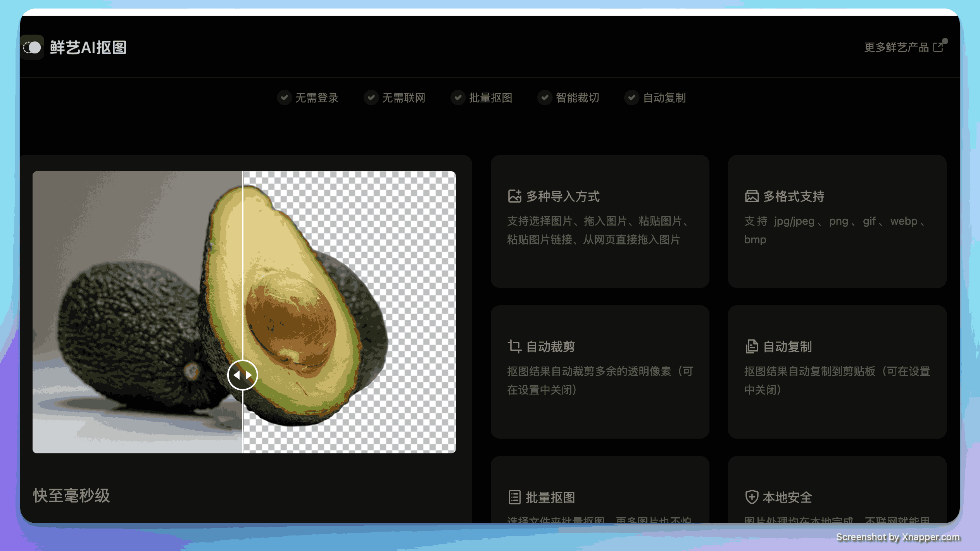Click the 本地安全 shield icon
This screenshot has width=980, height=551.
(751, 497)
